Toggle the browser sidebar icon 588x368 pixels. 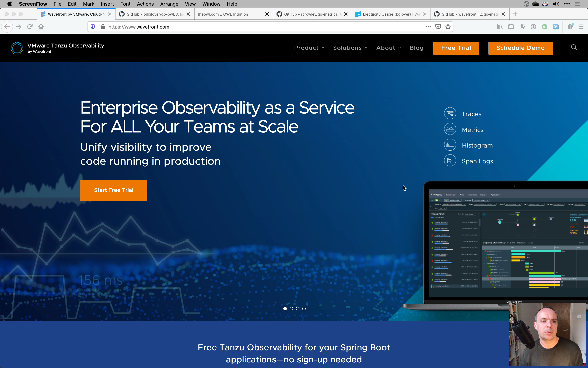point(511,27)
